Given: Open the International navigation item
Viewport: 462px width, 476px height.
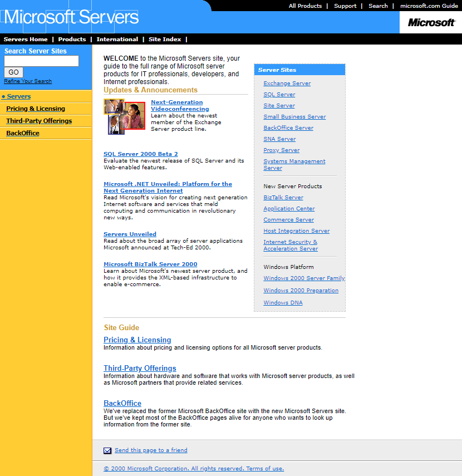Looking at the screenshot, I should [x=117, y=39].
